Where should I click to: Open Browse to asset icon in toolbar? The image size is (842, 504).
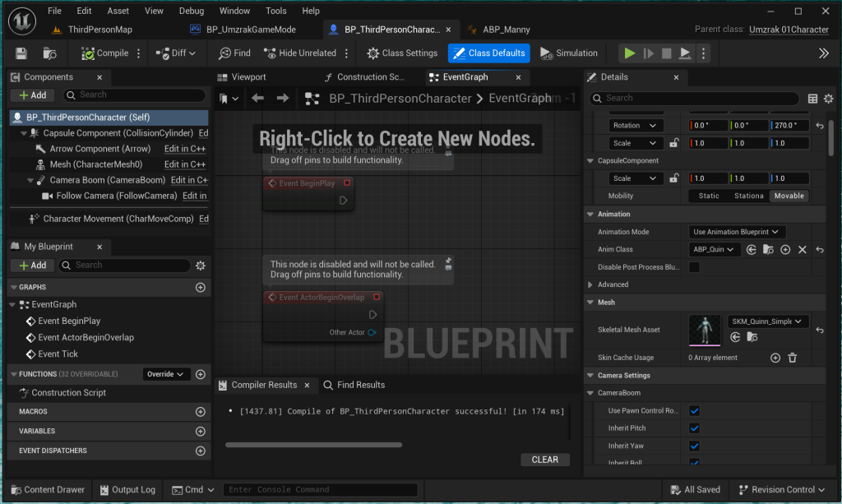pyautogui.click(x=49, y=53)
